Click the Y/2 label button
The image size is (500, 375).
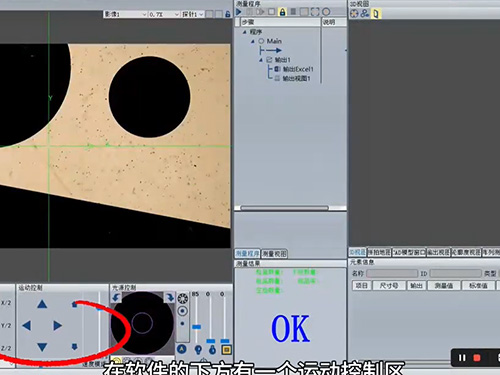6,325
